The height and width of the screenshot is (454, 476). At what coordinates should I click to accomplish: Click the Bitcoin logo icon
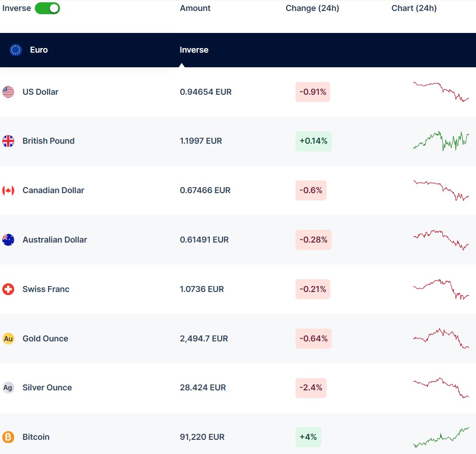pyautogui.click(x=8, y=437)
